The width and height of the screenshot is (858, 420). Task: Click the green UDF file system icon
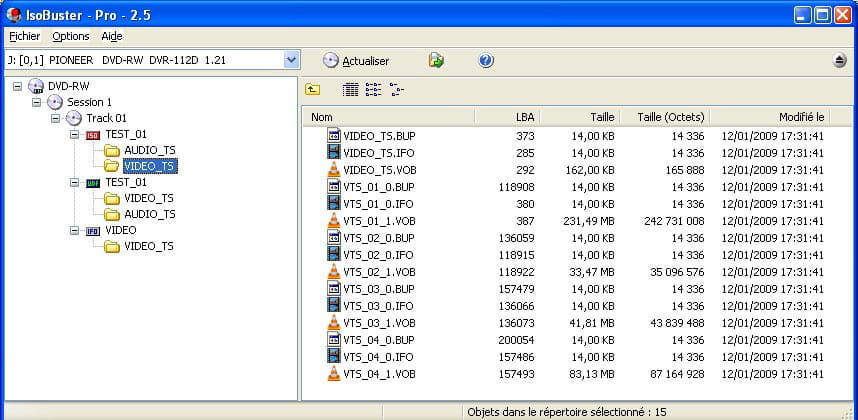[93, 183]
